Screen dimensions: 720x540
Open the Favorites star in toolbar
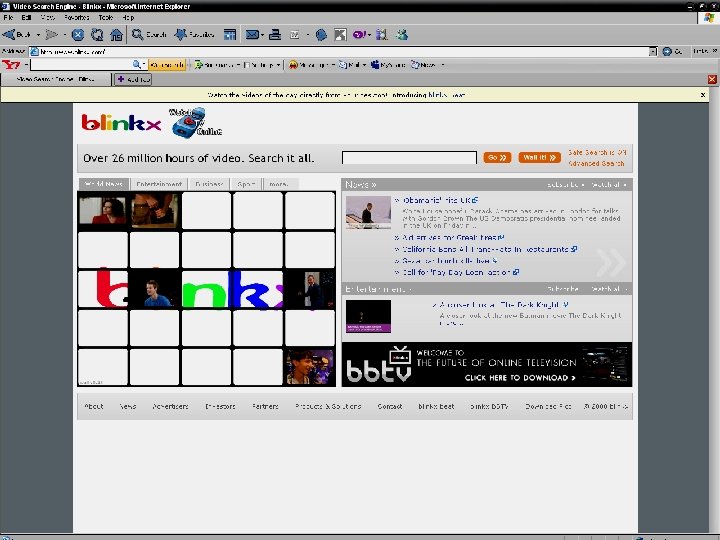point(194,34)
